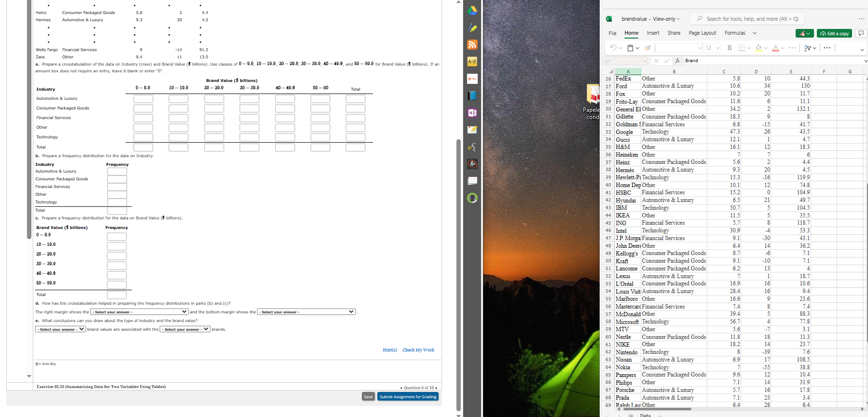Switch to the Formulas ribbon tab
Screen dimensions: 868x417
click(735, 33)
